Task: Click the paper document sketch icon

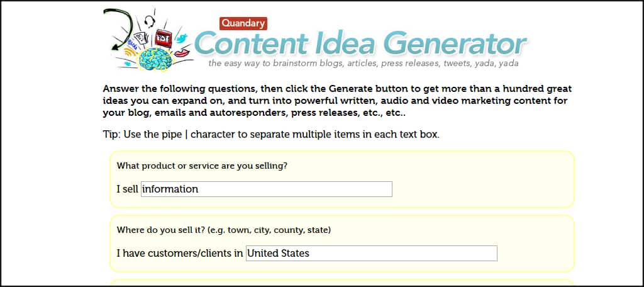Action: [x=141, y=38]
